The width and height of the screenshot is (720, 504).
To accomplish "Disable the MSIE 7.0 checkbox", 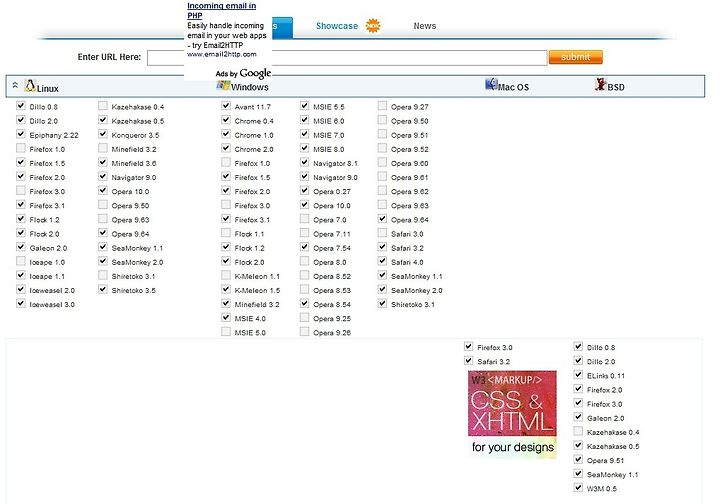I will [x=304, y=134].
